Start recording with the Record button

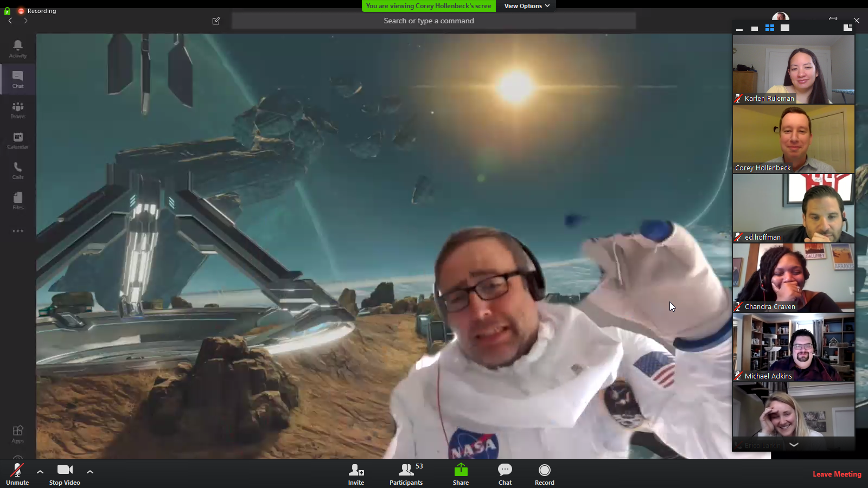(544, 474)
